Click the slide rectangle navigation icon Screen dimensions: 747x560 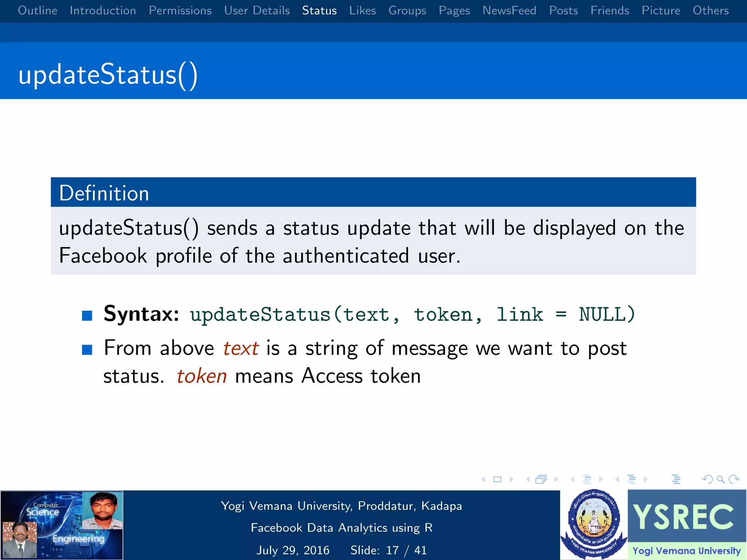pos(497,479)
